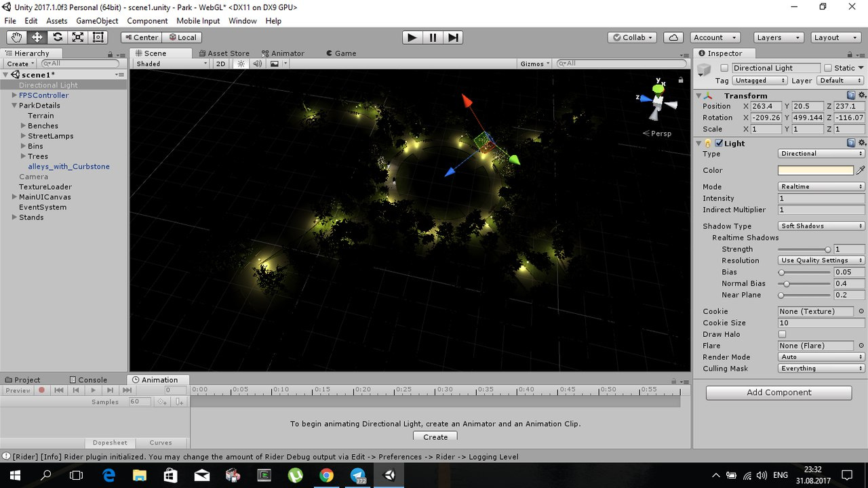868x488 pixels.
Task: Toggle Local handle rotation
Action: [x=182, y=37]
